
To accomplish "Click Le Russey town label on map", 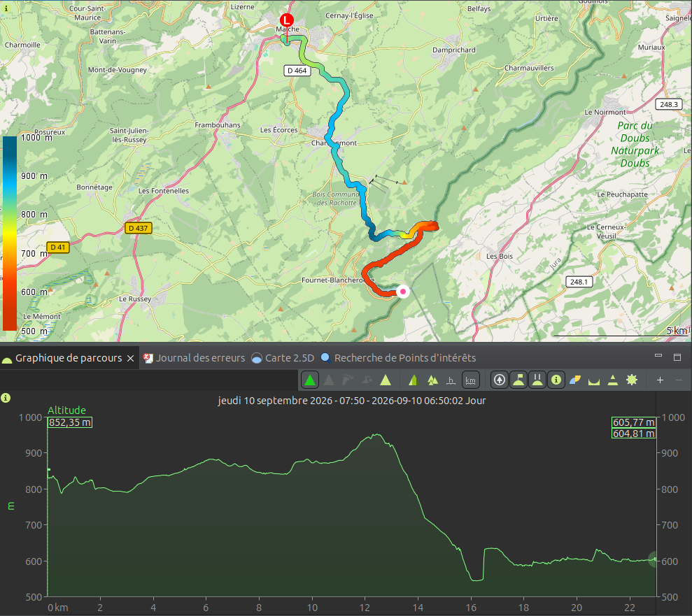I will pyautogui.click(x=135, y=299).
